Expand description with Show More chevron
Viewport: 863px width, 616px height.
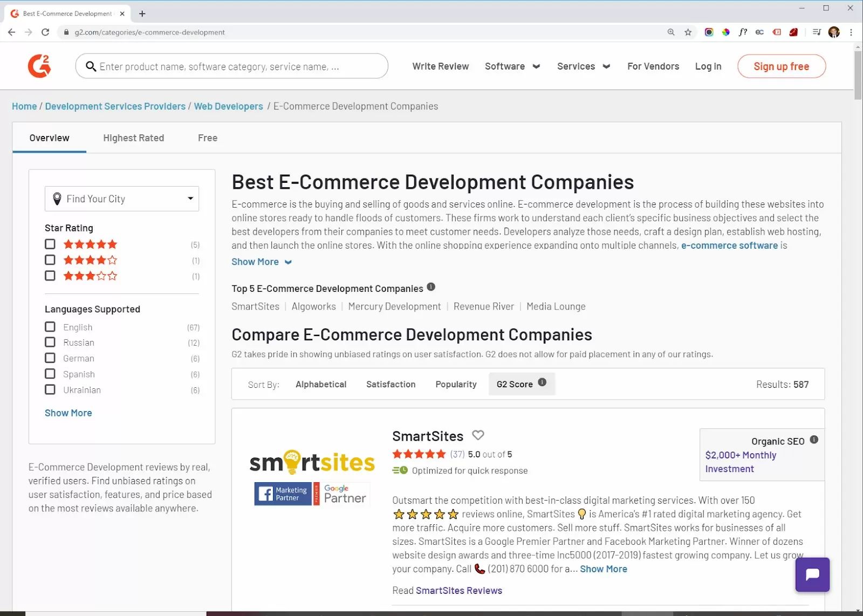point(262,262)
